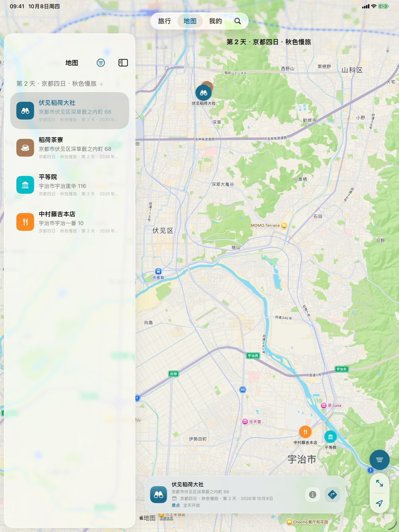Tap the expand map arrows icon
Image resolution: width=399 pixels, height=532 pixels.
pyautogui.click(x=379, y=483)
